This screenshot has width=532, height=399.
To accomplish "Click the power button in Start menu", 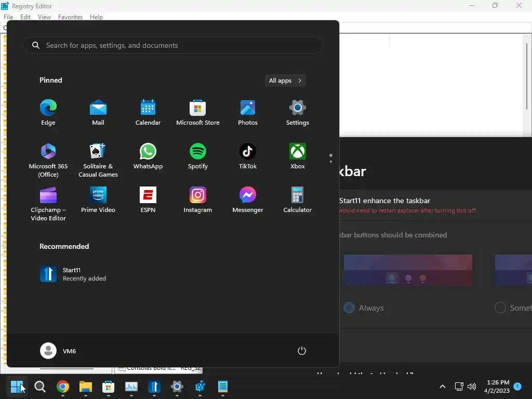I will click(x=302, y=351).
